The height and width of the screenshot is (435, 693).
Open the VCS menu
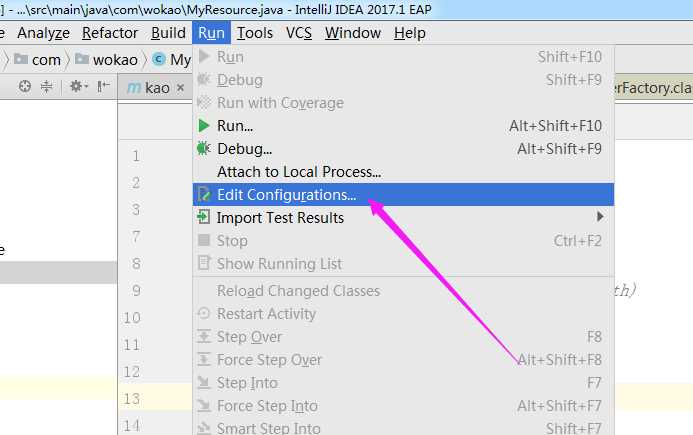(299, 33)
